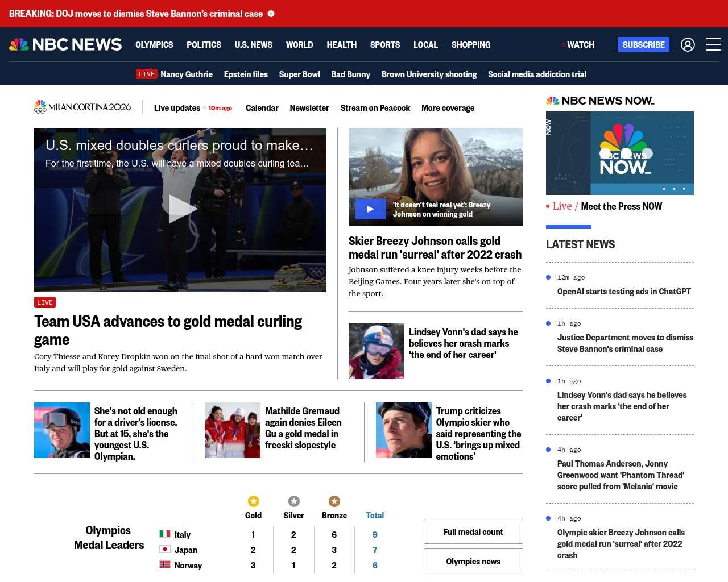Click the breaking news arrow icon

tap(271, 14)
